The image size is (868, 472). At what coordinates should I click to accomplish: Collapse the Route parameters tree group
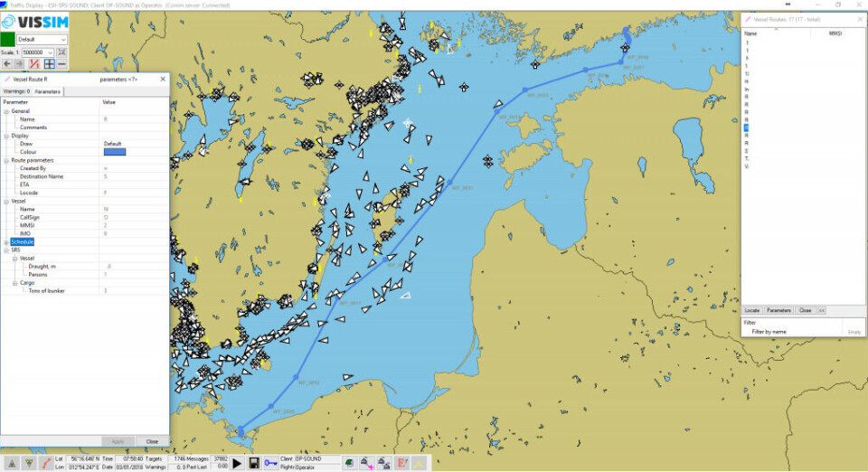click(x=6, y=160)
